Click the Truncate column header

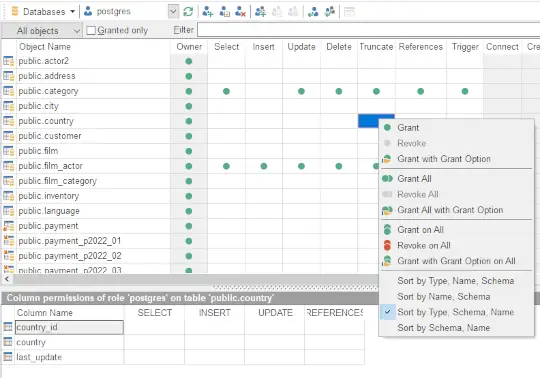[376, 47]
